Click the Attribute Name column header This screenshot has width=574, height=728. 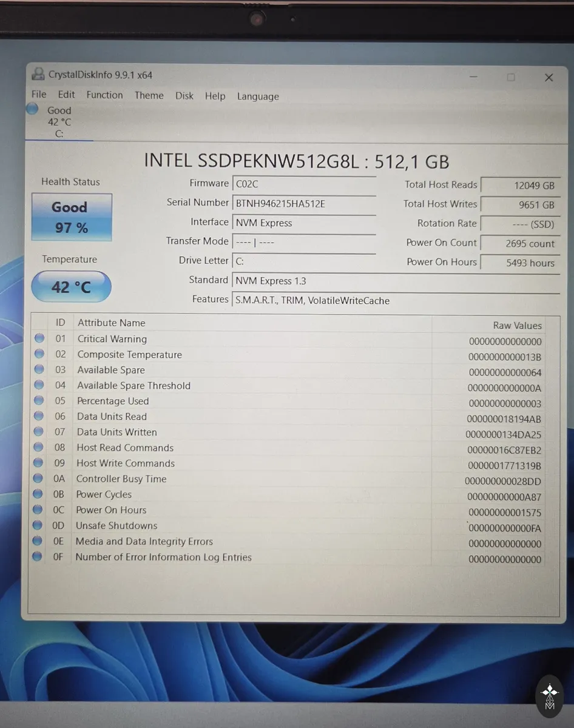(x=111, y=323)
